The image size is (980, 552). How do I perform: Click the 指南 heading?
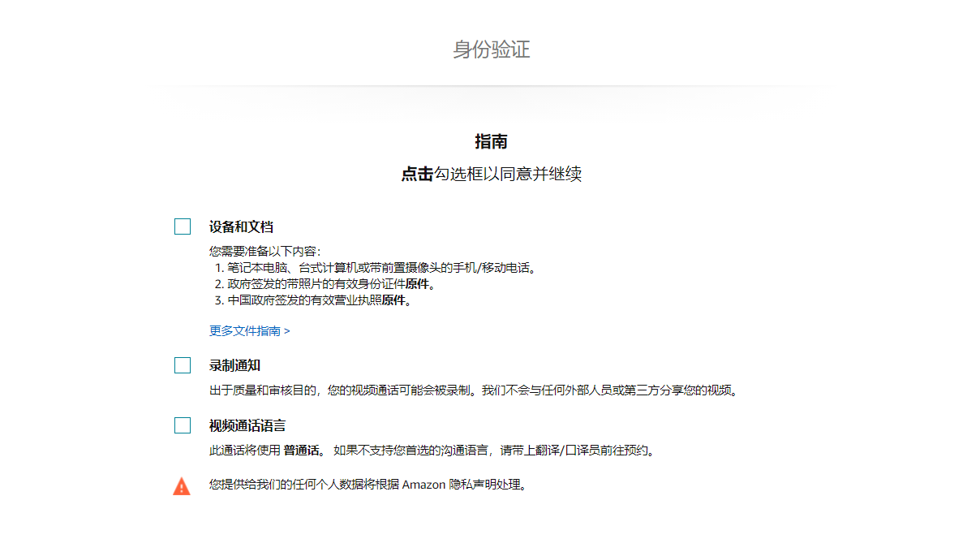[x=492, y=141]
